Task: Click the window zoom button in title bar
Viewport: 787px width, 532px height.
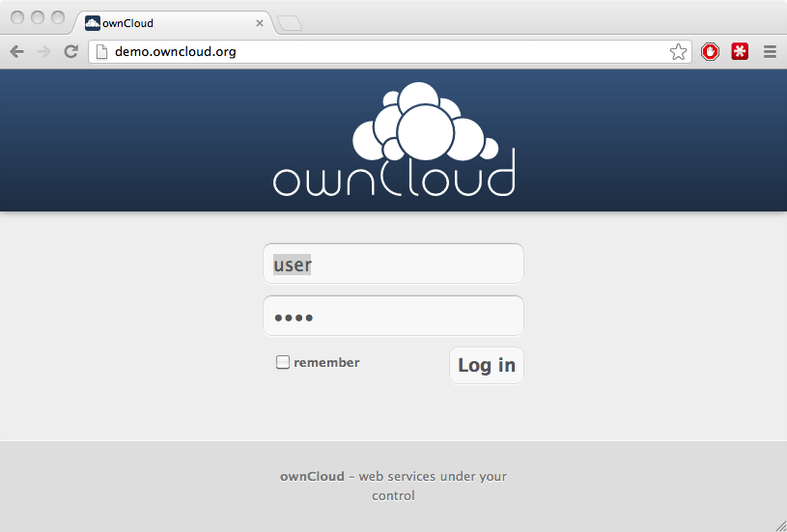Action: coord(57,17)
